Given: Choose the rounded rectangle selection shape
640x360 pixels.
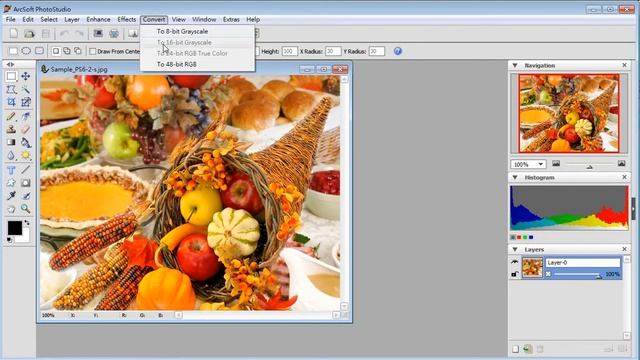Looking at the screenshot, I should (39, 51).
